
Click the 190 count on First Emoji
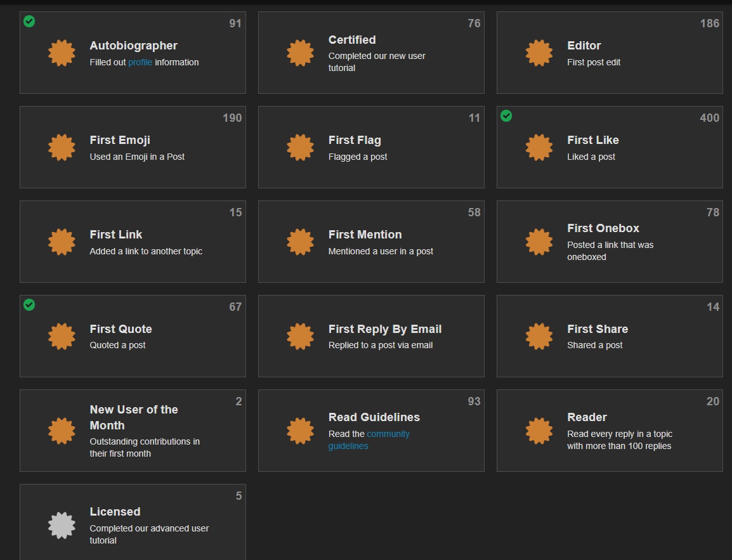[x=232, y=118]
